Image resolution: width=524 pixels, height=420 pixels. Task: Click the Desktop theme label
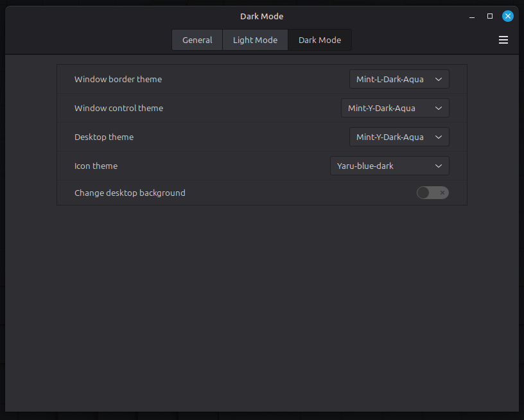click(104, 137)
